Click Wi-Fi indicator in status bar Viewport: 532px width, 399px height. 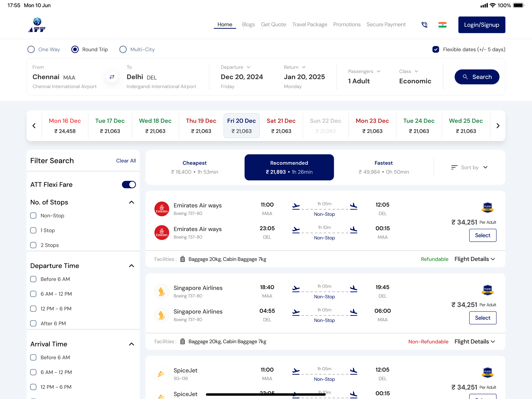(x=493, y=5)
